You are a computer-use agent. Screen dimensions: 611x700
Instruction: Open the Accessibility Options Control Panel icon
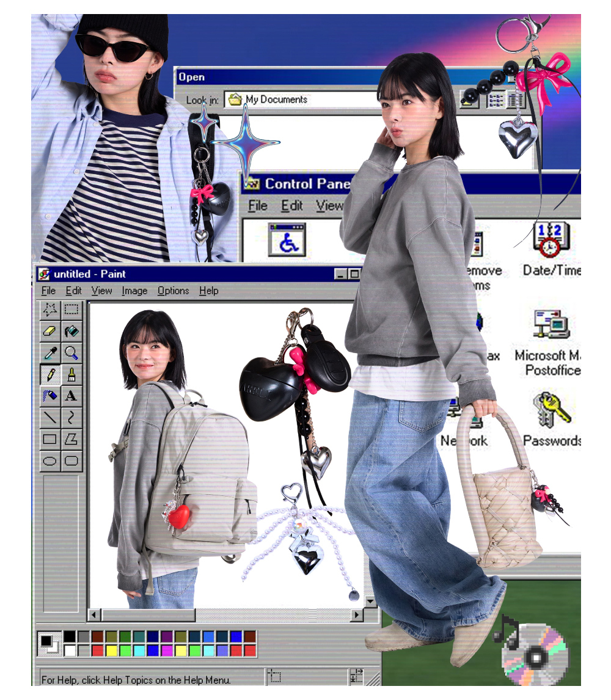point(287,239)
